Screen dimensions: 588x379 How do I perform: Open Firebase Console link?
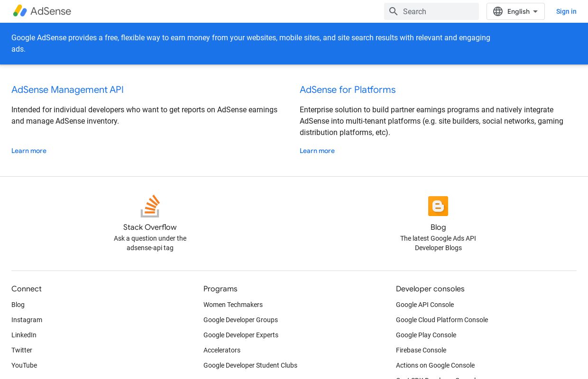pos(421,350)
